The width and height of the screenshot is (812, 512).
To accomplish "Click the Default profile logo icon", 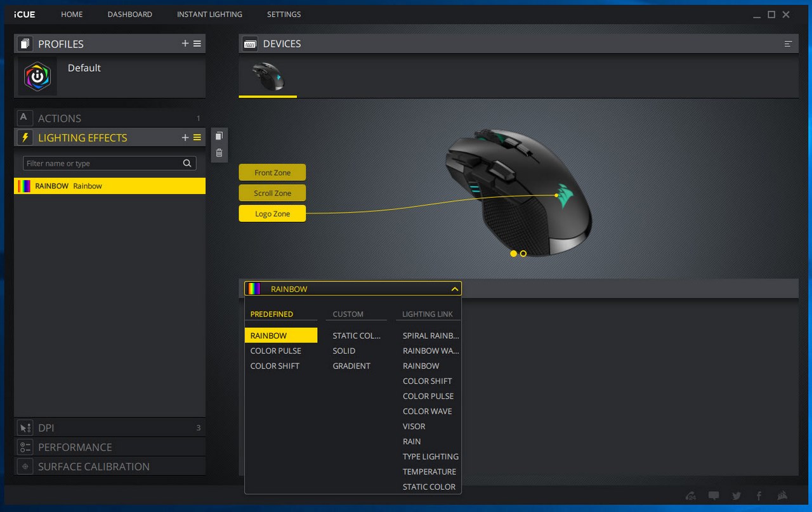I will (x=37, y=76).
